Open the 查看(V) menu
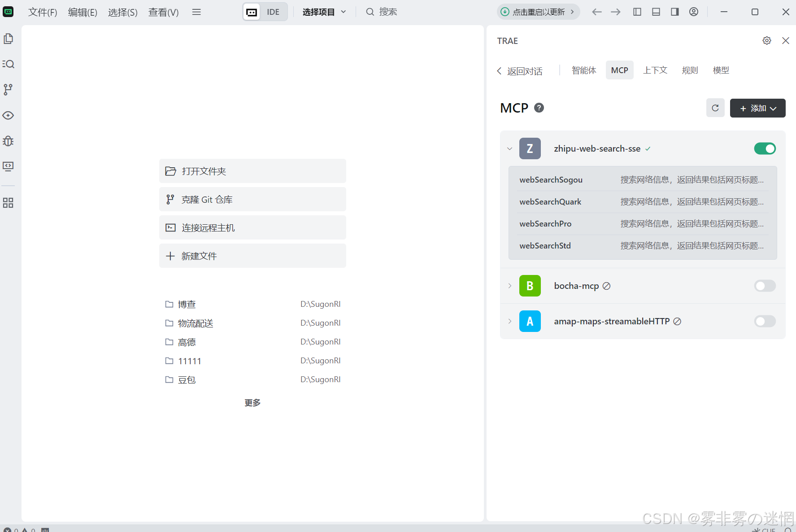The width and height of the screenshot is (796, 532). 163,12
